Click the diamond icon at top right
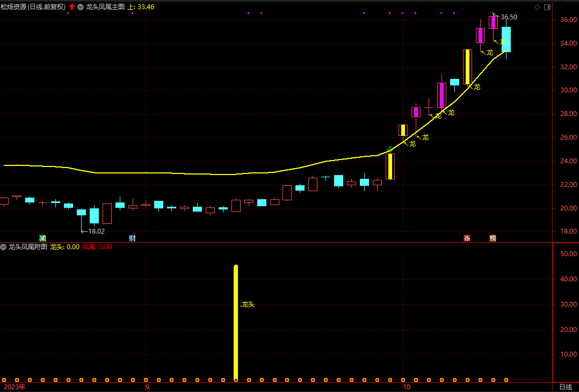This screenshot has width=579, height=392. coord(537,7)
